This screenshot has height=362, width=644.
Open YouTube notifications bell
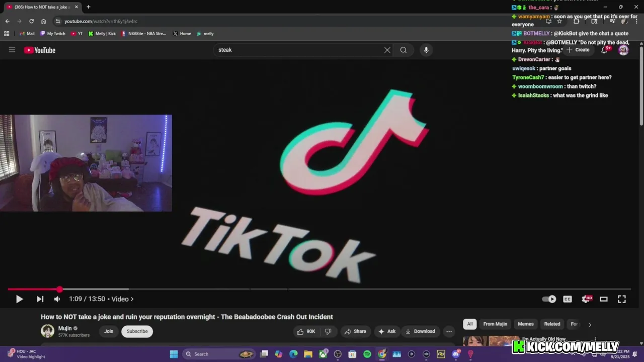pos(605,50)
